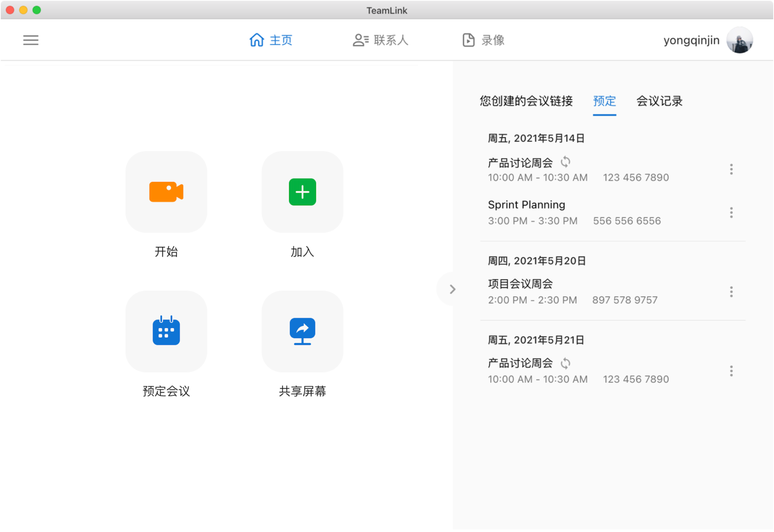
Task: Open more options for Sprint Planning meeting
Action: coord(731,213)
